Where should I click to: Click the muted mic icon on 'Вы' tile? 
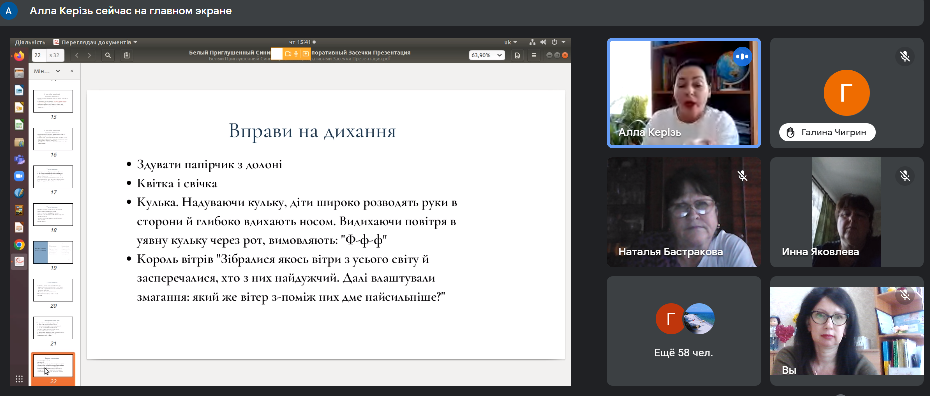(904, 295)
